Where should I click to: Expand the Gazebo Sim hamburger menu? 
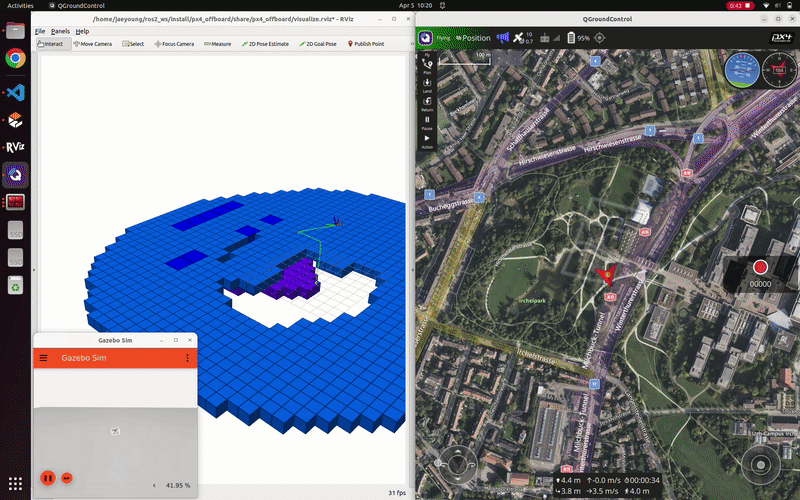[43, 358]
